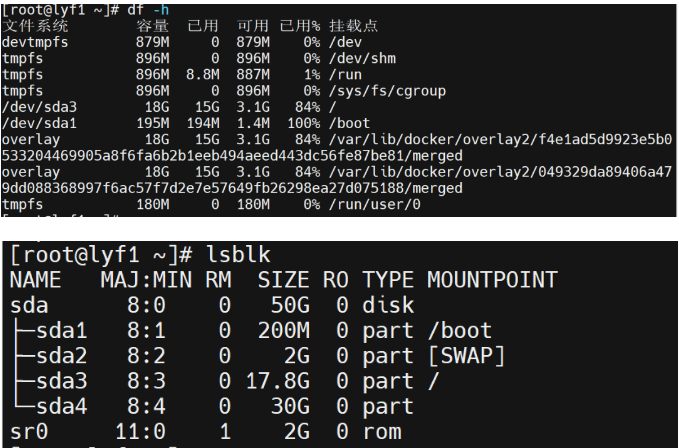Click the 8:3 device number
Viewport: 679px width, 448px height.
(146, 381)
